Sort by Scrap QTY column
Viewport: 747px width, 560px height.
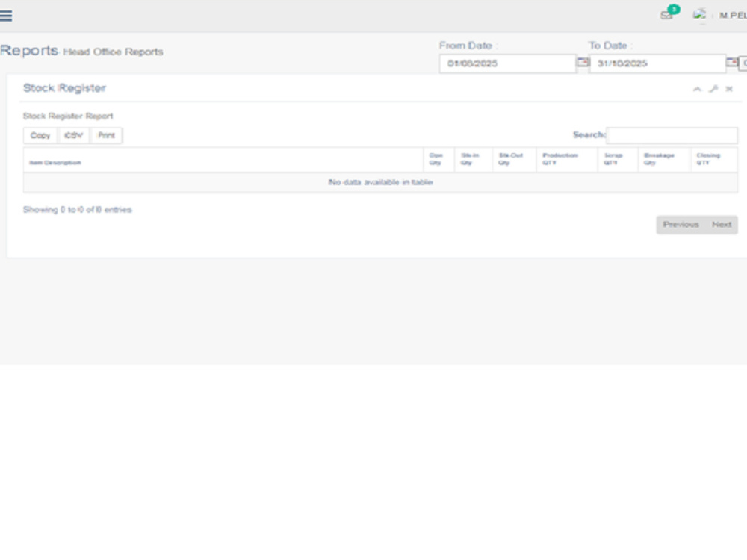point(618,160)
